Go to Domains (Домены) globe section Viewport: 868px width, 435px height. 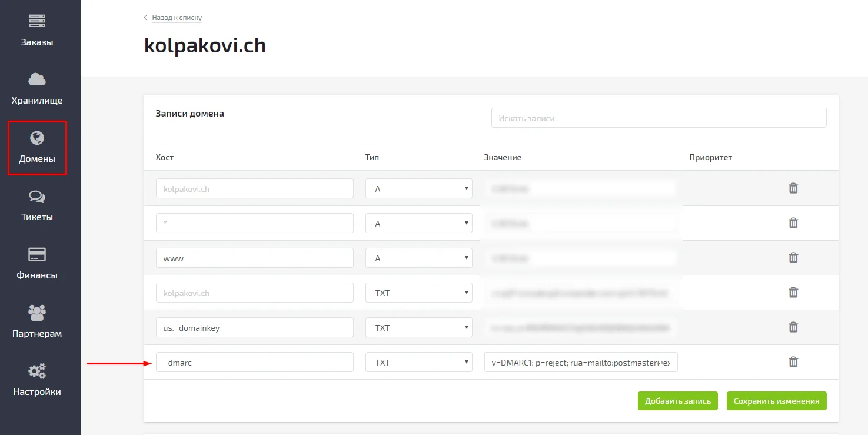point(37,147)
